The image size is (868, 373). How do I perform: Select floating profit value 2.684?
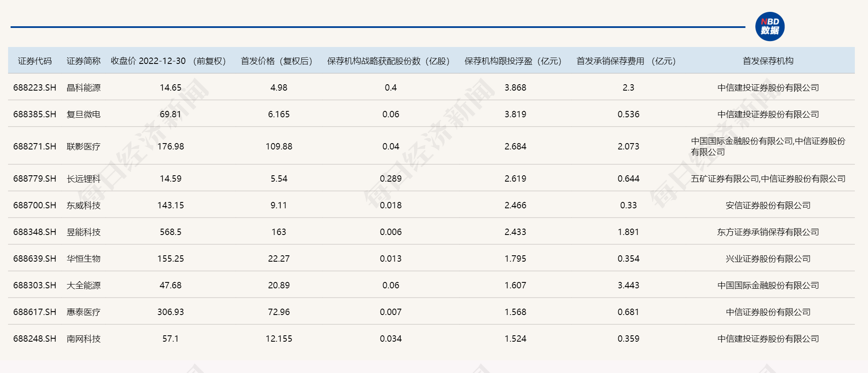click(515, 146)
